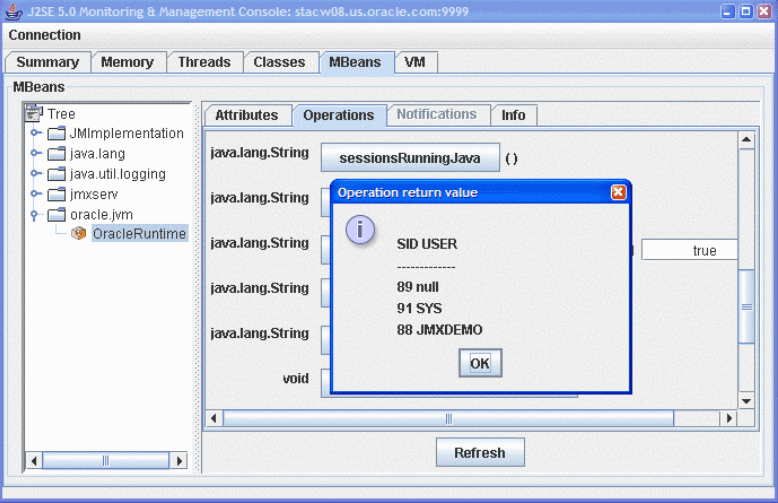The image size is (778, 503).
Task: Click the operations panel vertical scrollbar thumb
Action: [746, 307]
